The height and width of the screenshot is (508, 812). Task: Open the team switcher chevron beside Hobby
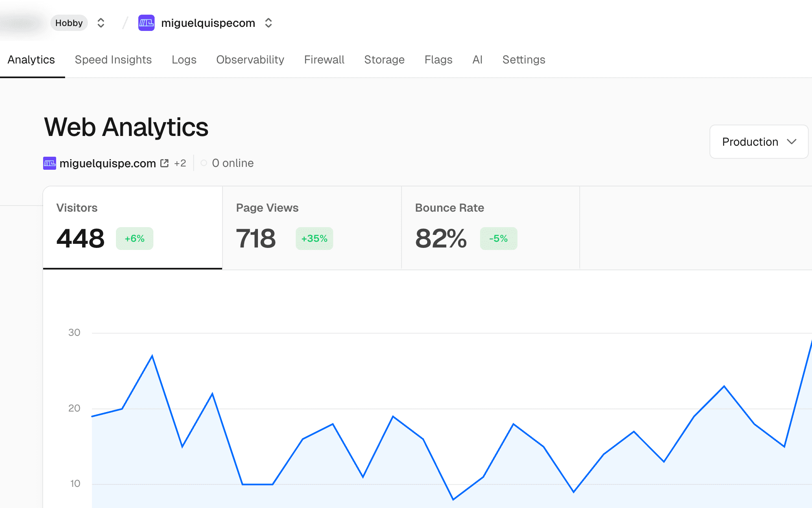tap(101, 23)
